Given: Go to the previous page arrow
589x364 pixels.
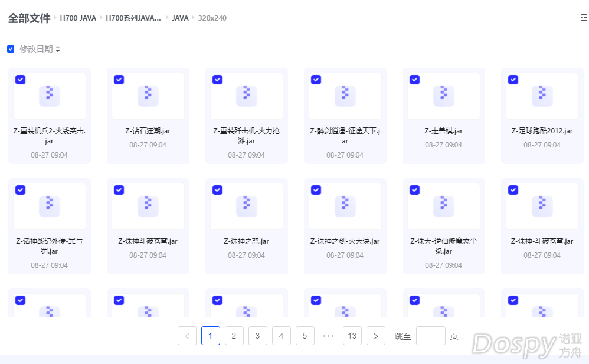Looking at the screenshot, I should point(187,336).
